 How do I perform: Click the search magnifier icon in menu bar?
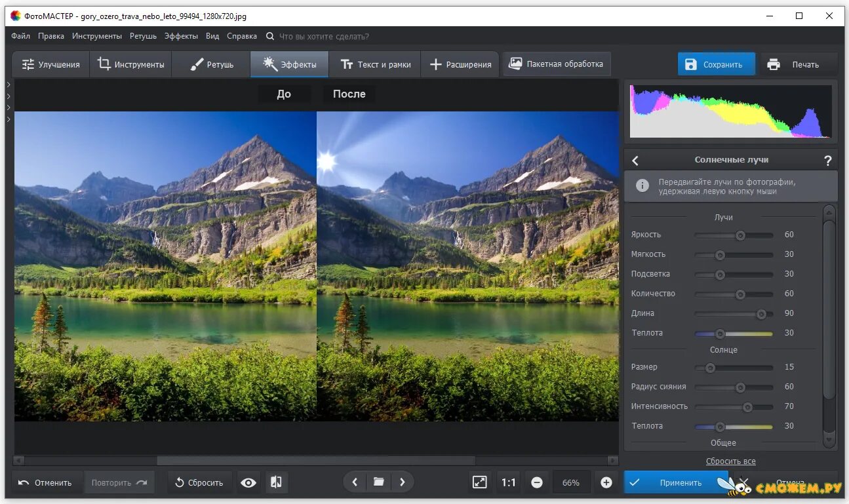pos(270,36)
